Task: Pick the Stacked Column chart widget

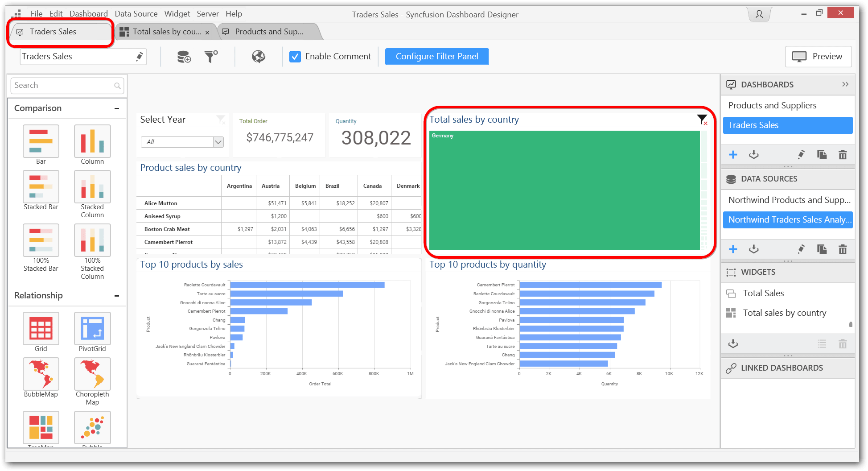Action: point(92,187)
